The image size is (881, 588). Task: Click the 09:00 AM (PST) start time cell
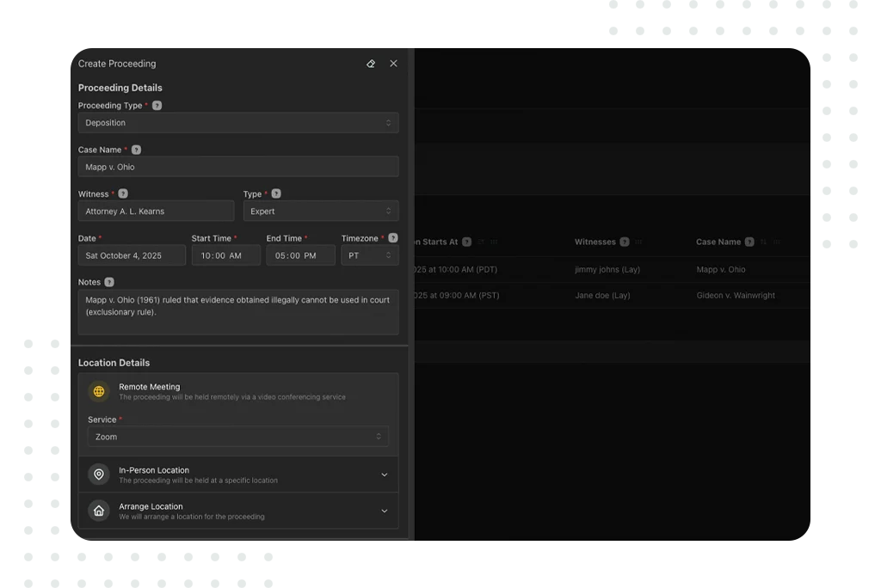coord(456,296)
